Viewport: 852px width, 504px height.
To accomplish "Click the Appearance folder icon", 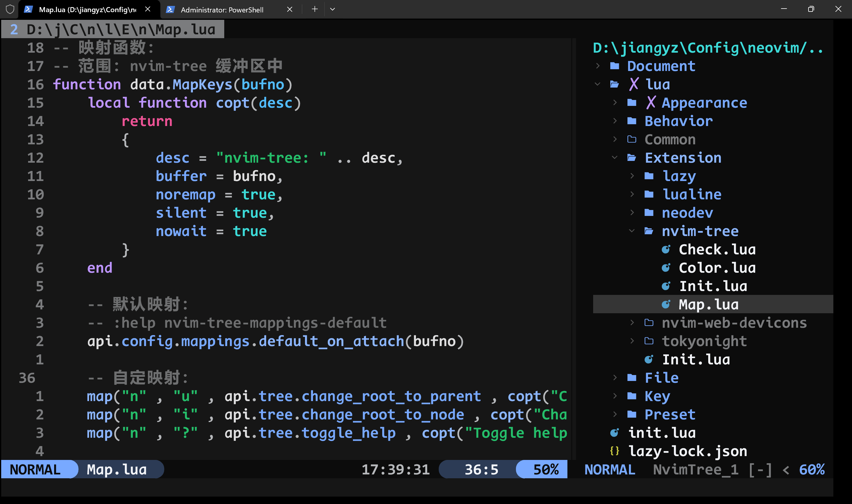I will [x=632, y=103].
